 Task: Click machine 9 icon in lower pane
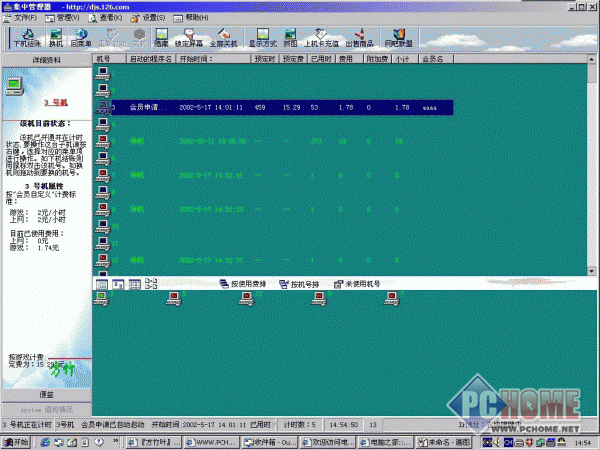(319, 299)
